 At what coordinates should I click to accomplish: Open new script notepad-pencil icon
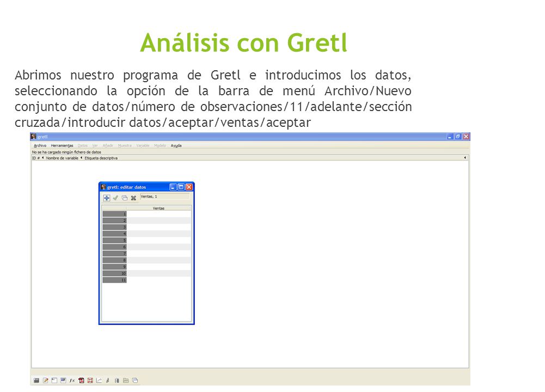[45, 381]
